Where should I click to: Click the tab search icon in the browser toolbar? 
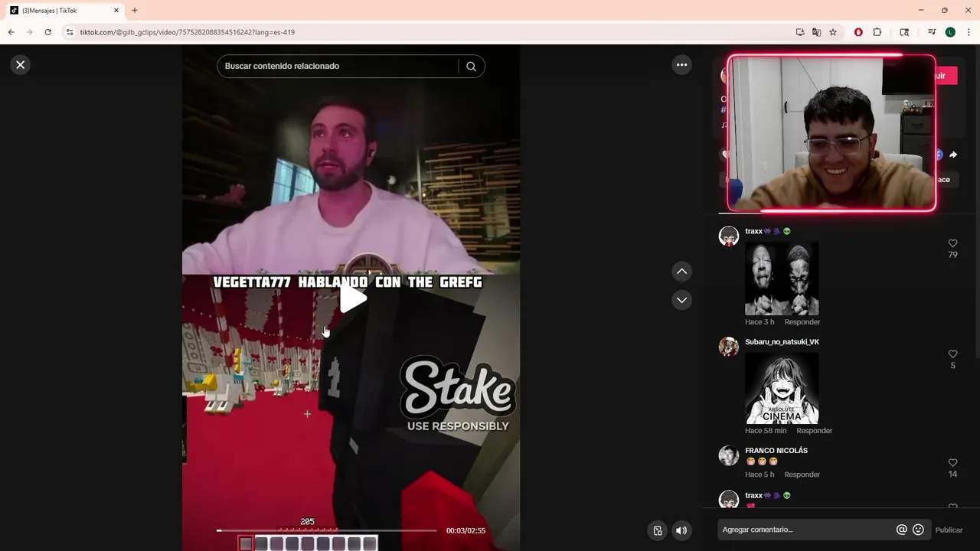pos(904,32)
